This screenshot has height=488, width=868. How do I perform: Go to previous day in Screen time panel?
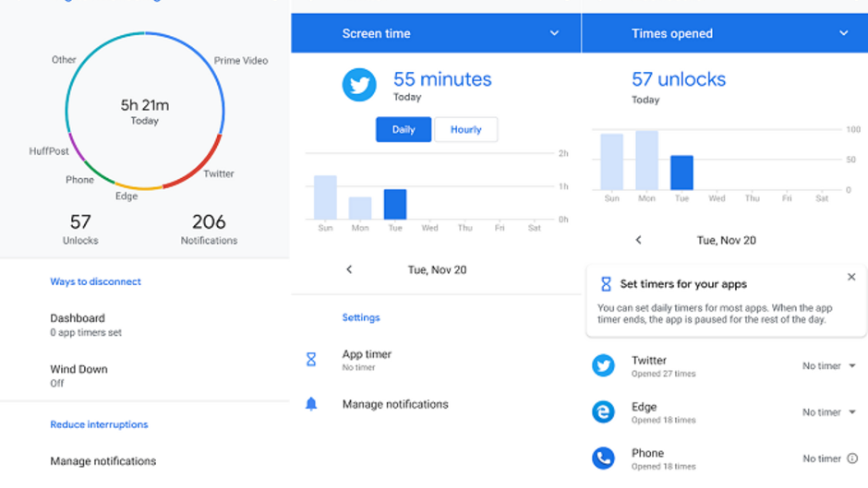tap(349, 269)
